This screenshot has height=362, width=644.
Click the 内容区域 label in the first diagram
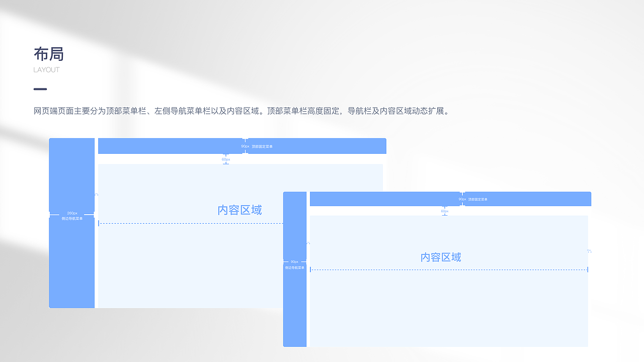click(239, 210)
